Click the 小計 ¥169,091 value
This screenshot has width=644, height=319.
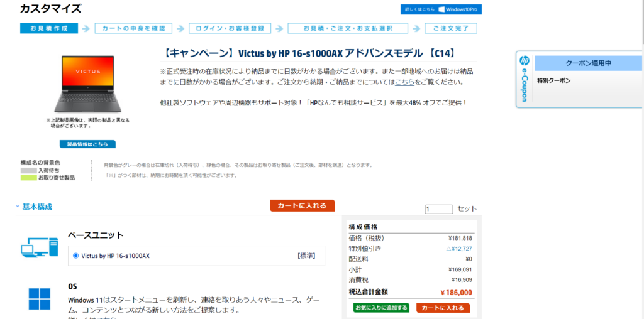460,270
